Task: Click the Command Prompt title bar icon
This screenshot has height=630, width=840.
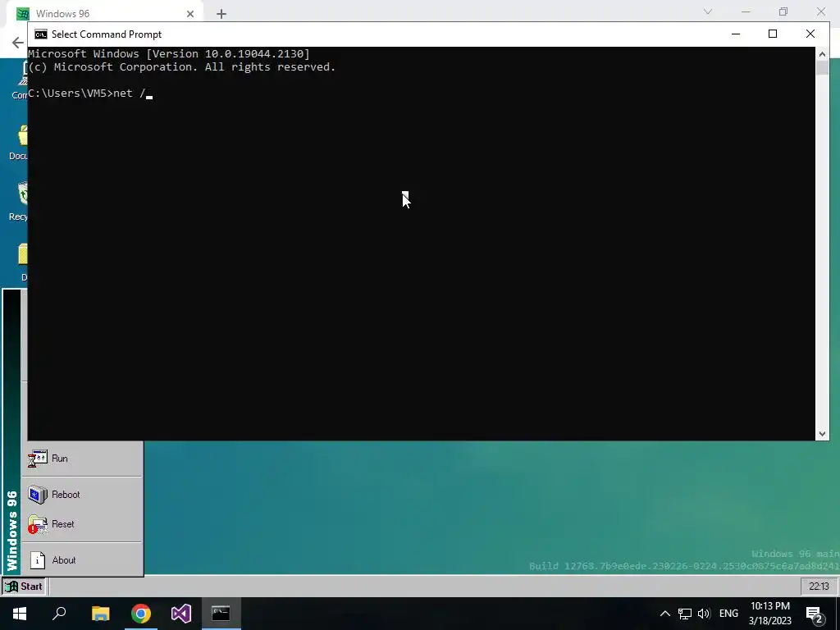Action: click(41, 34)
